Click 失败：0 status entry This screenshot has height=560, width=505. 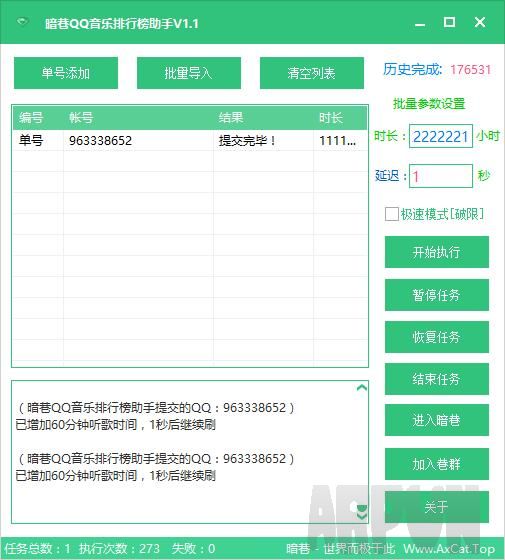coord(194,548)
